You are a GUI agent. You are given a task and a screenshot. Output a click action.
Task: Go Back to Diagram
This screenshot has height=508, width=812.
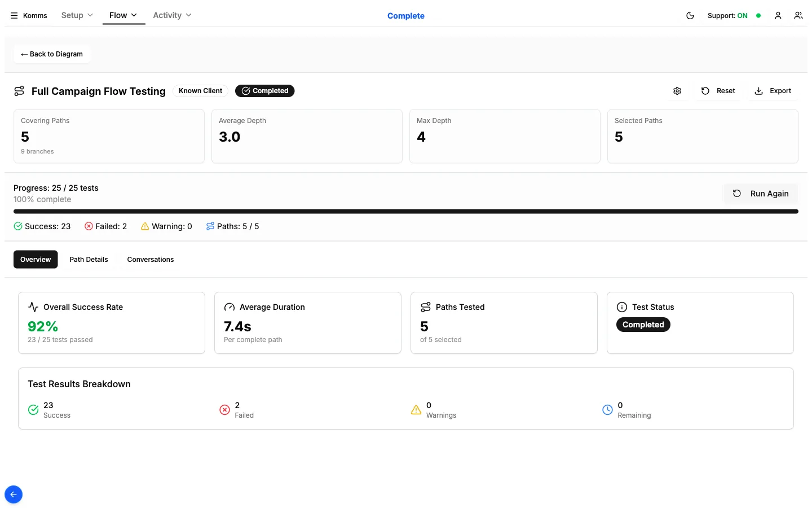pos(52,54)
